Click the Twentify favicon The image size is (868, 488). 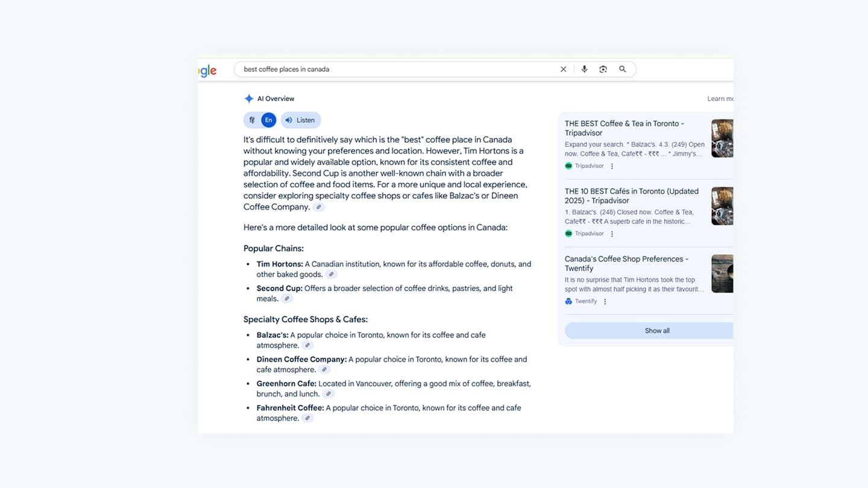click(x=568, y=301)
